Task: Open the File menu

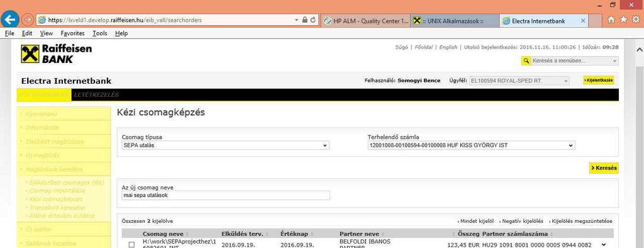Action: coord(10,33)
